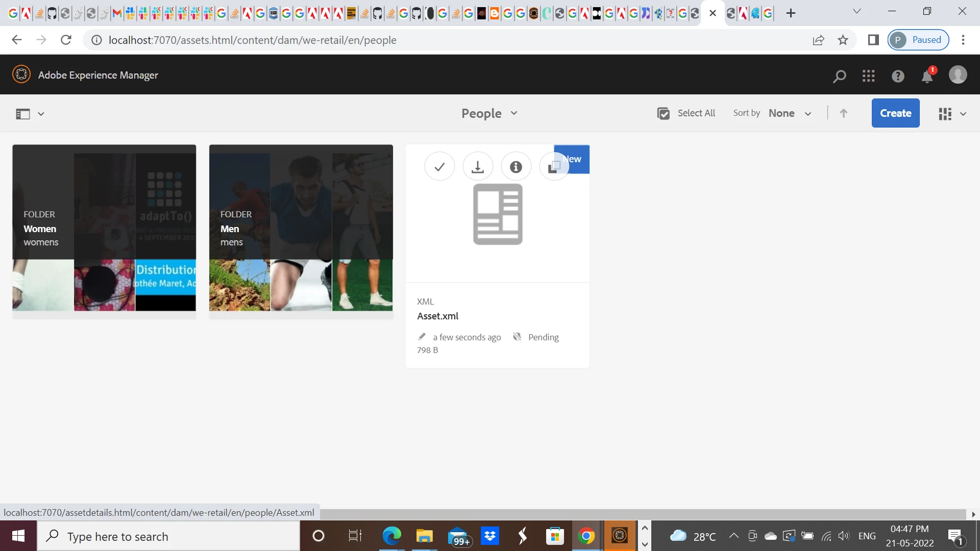
Task: Open the Women folder card
Action: point(104,228)
